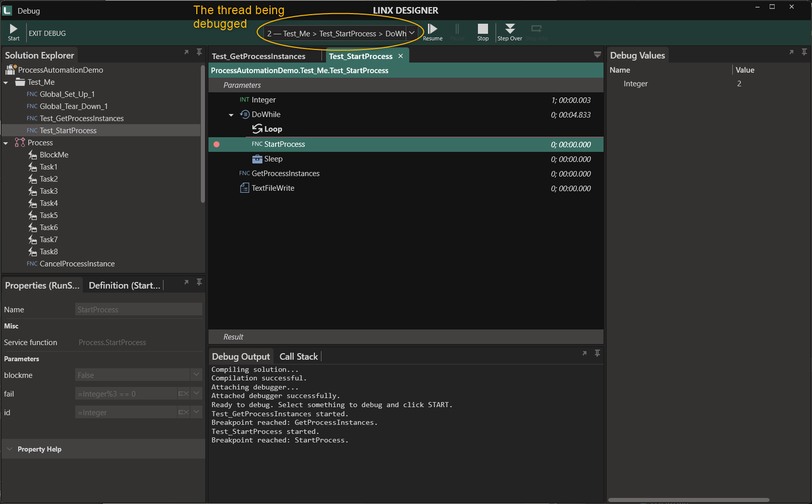The width and height of the screenshot is (812, 504).
Task: Click the Debug Values horizontal scrollbar
Action: coord(688,500)
